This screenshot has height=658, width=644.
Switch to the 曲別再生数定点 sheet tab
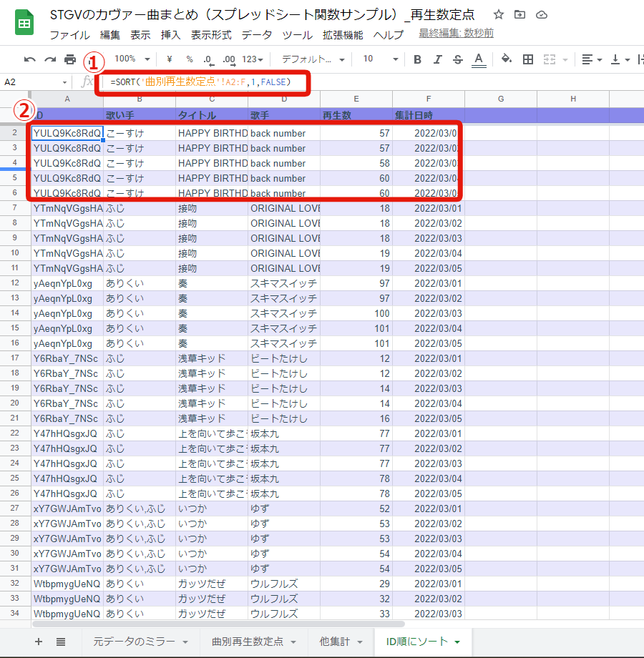248,642
